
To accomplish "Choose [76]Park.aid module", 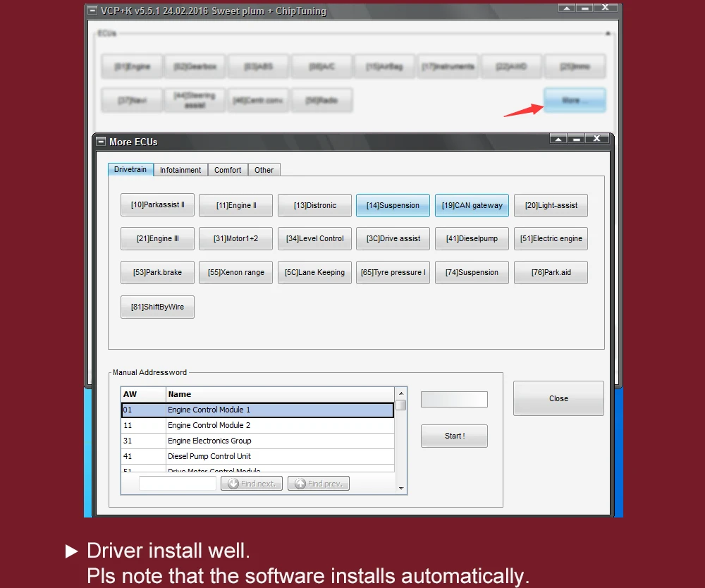I will click(551, 272).
